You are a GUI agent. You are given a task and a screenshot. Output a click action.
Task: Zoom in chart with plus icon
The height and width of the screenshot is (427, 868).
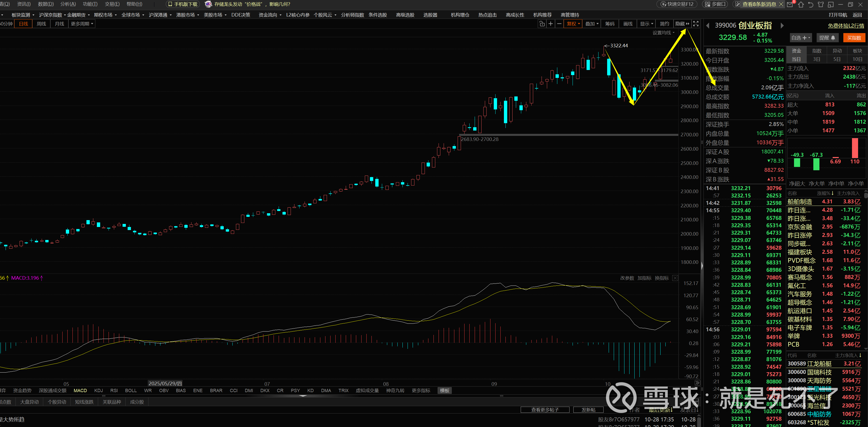[x=550, y=24]
